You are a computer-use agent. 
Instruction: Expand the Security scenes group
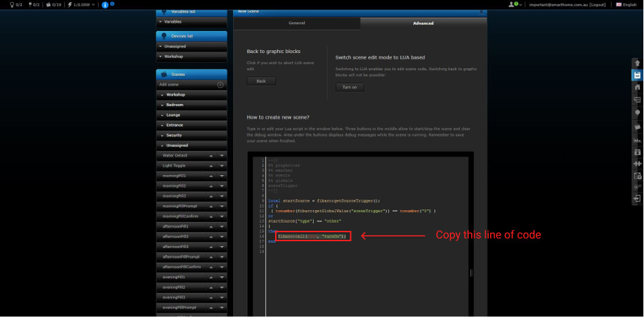(x=192, y=135)
